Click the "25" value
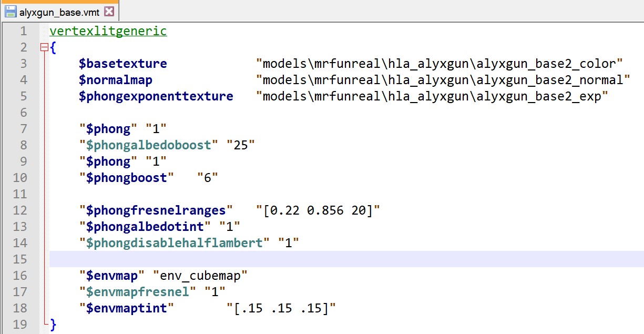The height and width of the screenshot is (334, 644). coord(241,145)
